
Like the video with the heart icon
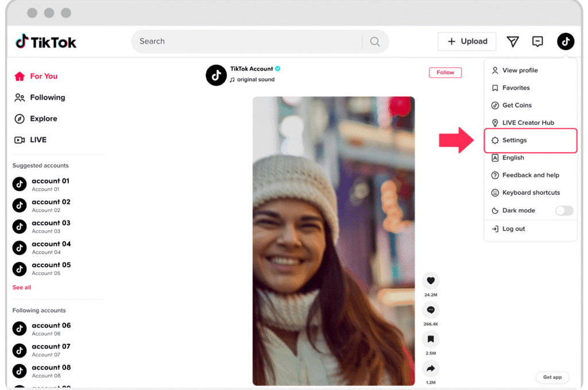[431, 280]
